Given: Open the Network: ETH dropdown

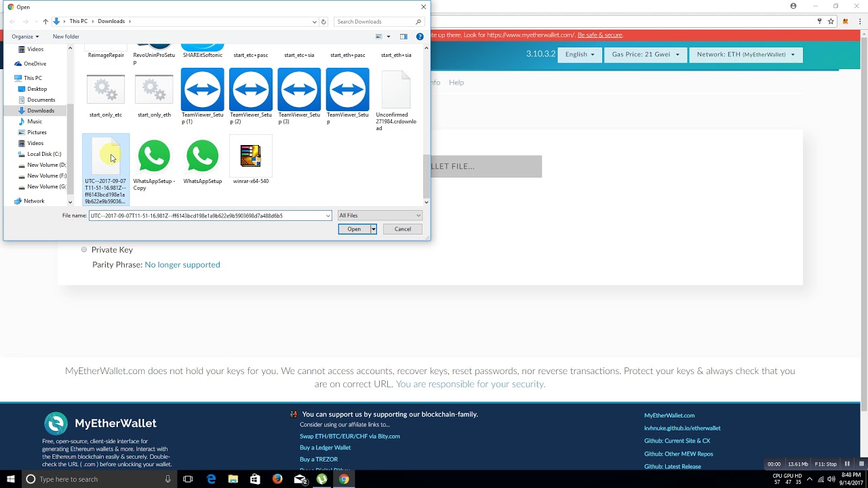Looking at the screenshot, I should pos(745,54).
